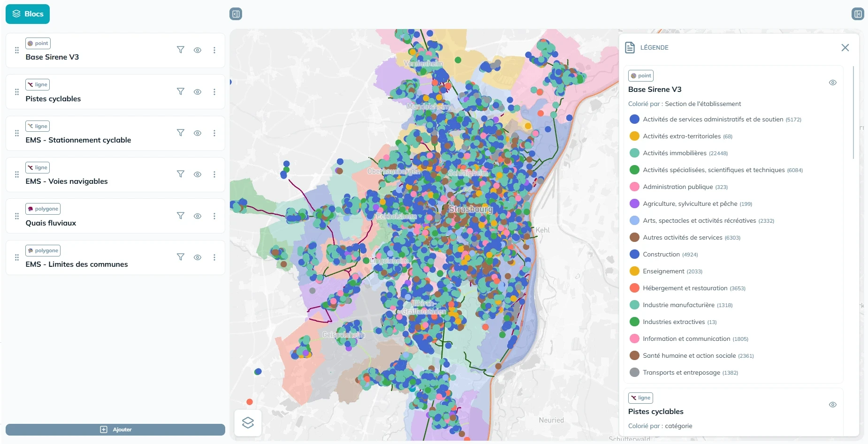Click the polygone badge of Quais fluviaux
868x444 pixels.
point(43,209)
